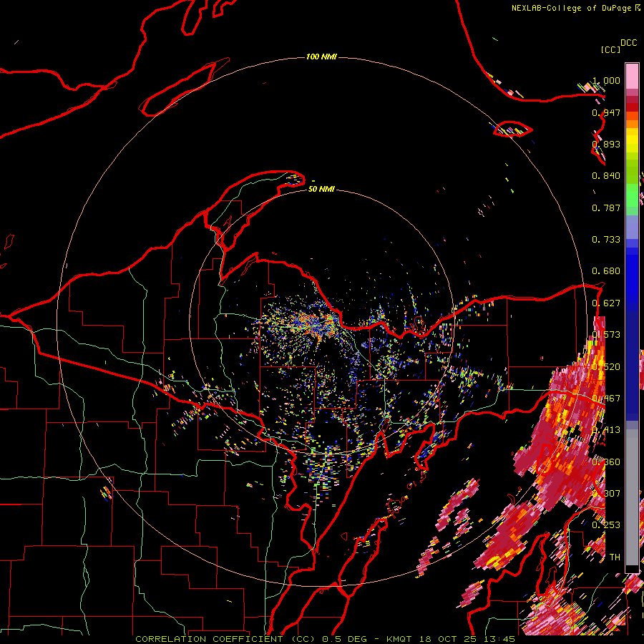The width and height of the screenshot is (644, 644).
Task: Click the orange segment of the color bar
Action: (632, 124)
